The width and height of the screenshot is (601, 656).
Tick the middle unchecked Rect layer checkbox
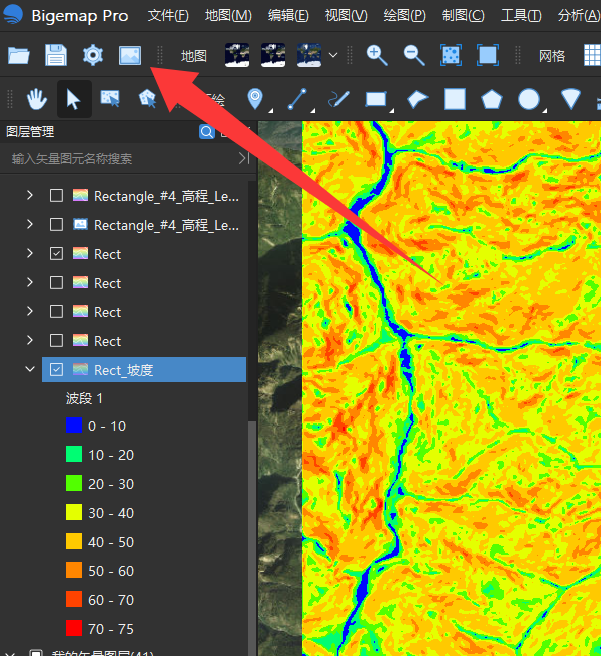tap(56, 312)
